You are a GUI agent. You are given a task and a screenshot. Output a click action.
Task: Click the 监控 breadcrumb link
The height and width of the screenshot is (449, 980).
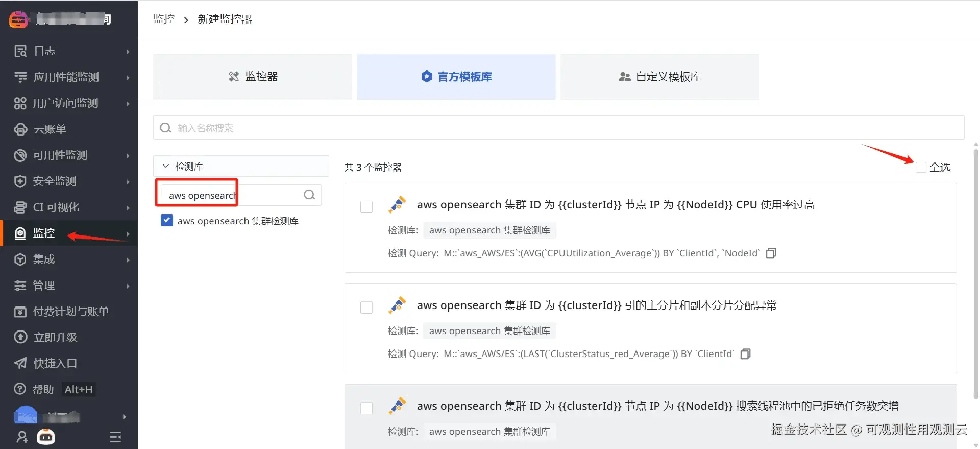point(164,19)
